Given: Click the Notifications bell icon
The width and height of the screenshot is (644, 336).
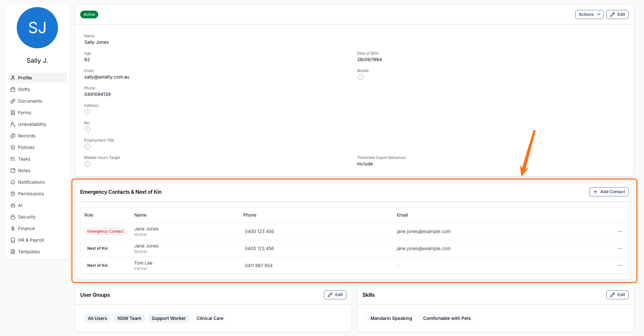Looking at the screenshot, I should [13, 182].
